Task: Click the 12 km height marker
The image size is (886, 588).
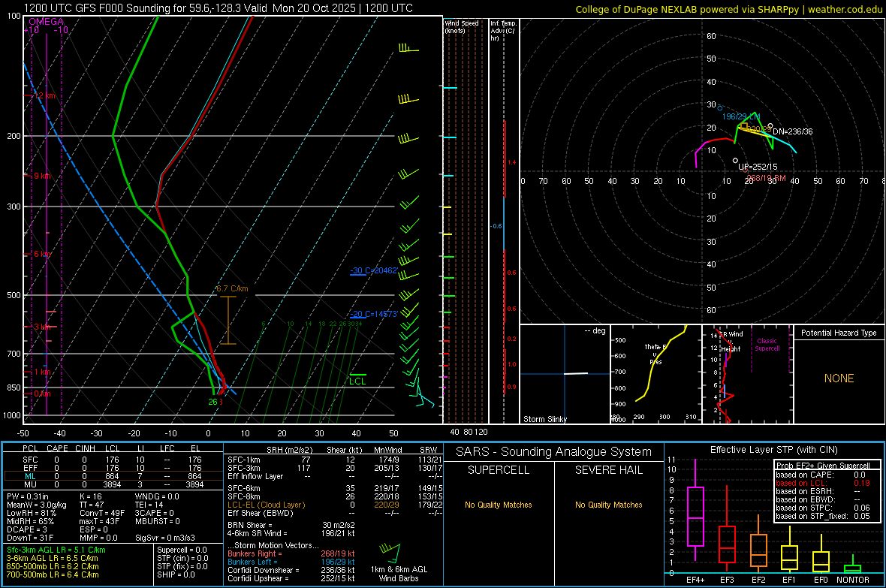Action: (43, 95)
